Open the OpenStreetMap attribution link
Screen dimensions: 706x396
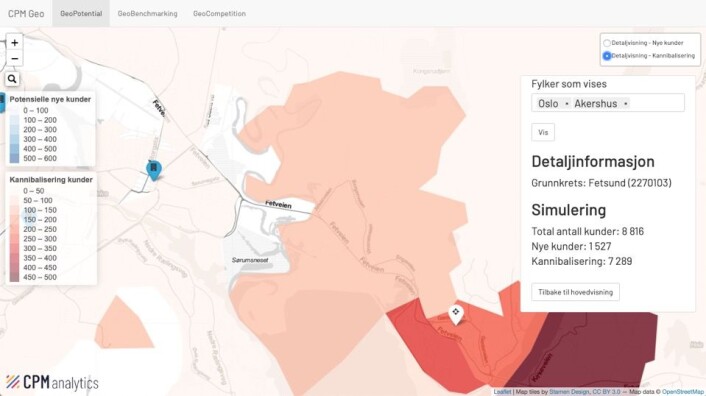[683, 392]
